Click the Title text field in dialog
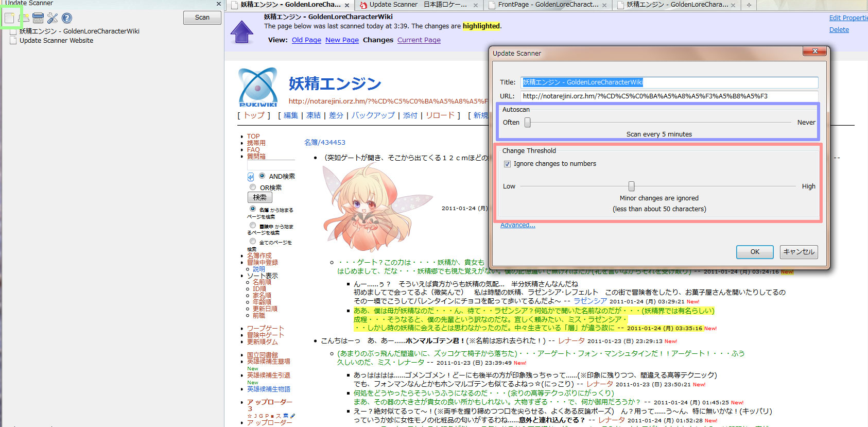The width and height of the screenshot is (868, 427). [x=669, y=82]
